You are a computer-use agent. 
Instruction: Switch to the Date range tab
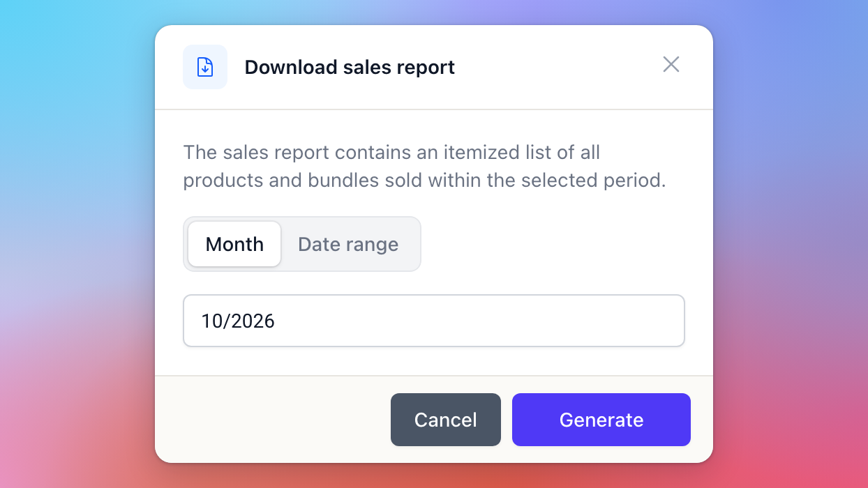[x=348, y=244]
